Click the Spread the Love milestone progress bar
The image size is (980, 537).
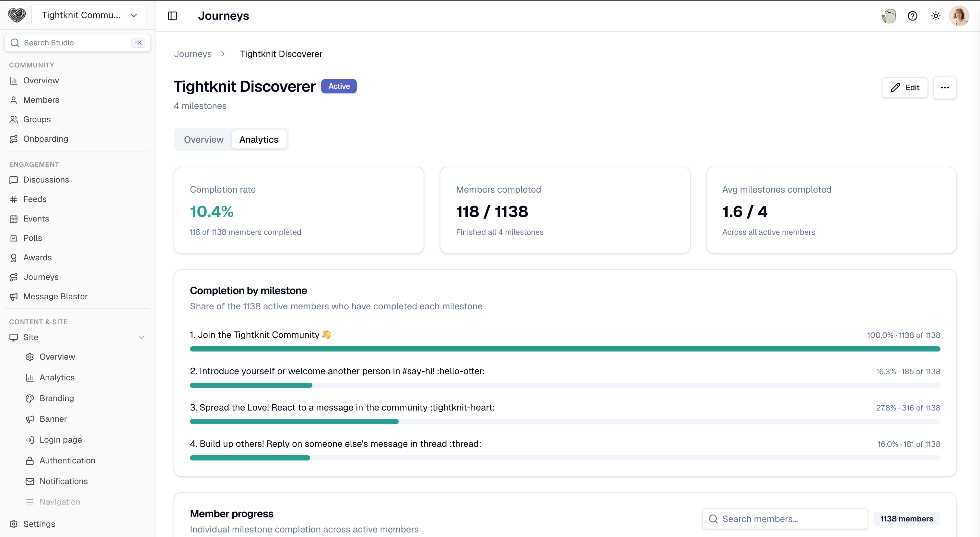(x=565, y=422)
